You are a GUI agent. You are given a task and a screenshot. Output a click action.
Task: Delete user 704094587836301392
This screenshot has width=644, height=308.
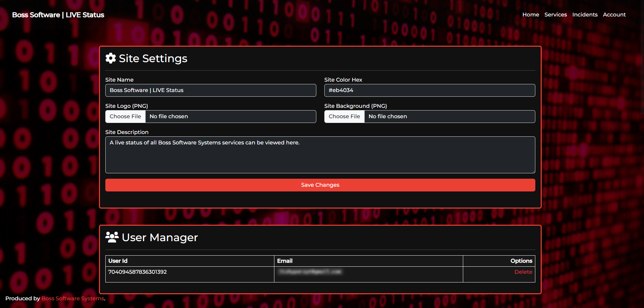pyautogui.click(x=523, y=272)
